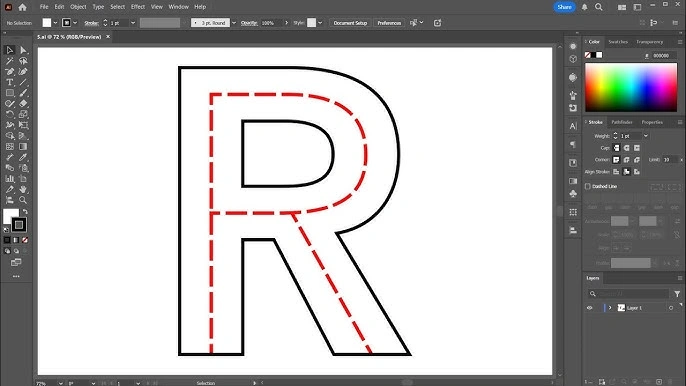Expand Layer 1 in Layers panel
The image size is (686, 386).
(x=610, y=308)
